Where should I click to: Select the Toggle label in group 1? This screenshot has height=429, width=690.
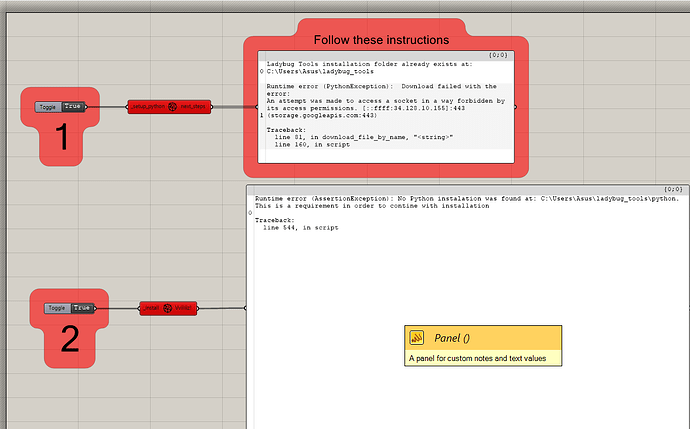coord(47,106)
